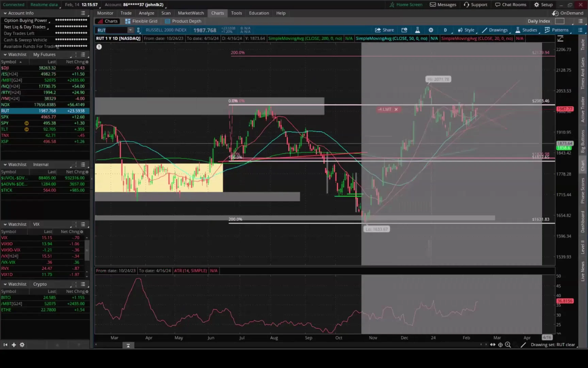Click the sidebar collapse arrow icon at bottom left
Viewport: 588px width, 368px height.
5,345
